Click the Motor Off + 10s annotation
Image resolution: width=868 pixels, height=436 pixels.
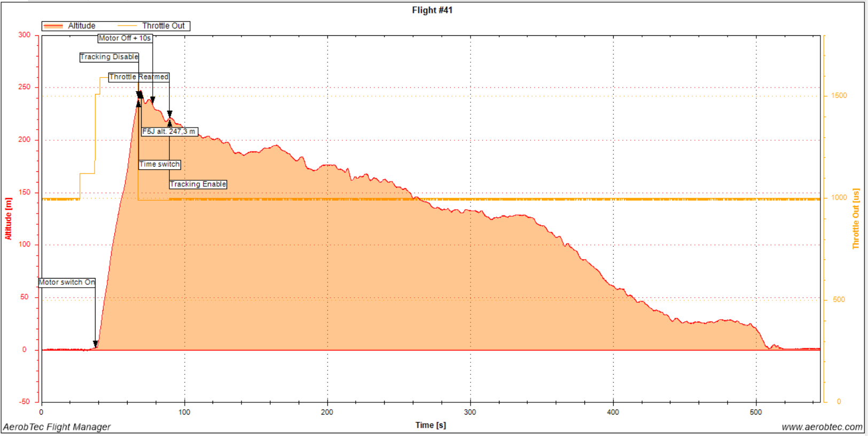point(125,38)
